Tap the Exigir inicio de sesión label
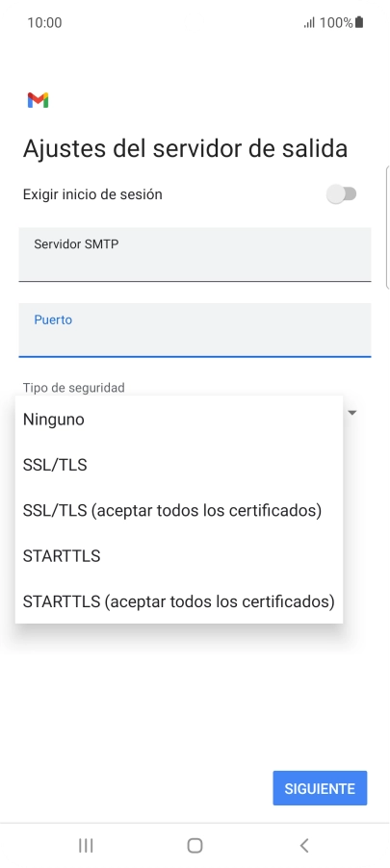This screenshot has width=390, height=868. pos(92,194)
